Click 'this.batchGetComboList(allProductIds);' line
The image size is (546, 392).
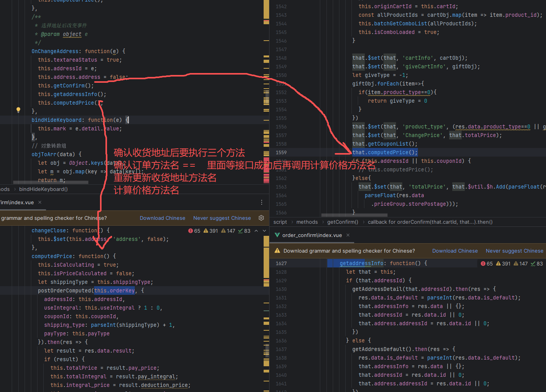[418, 23]
